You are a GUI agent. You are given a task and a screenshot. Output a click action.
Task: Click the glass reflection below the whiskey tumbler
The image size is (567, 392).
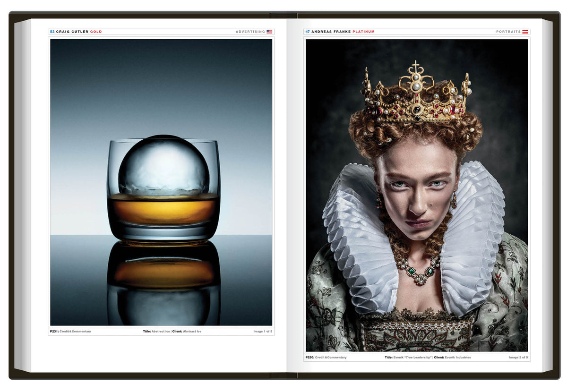pyautogui.click(x=163, y=283)
